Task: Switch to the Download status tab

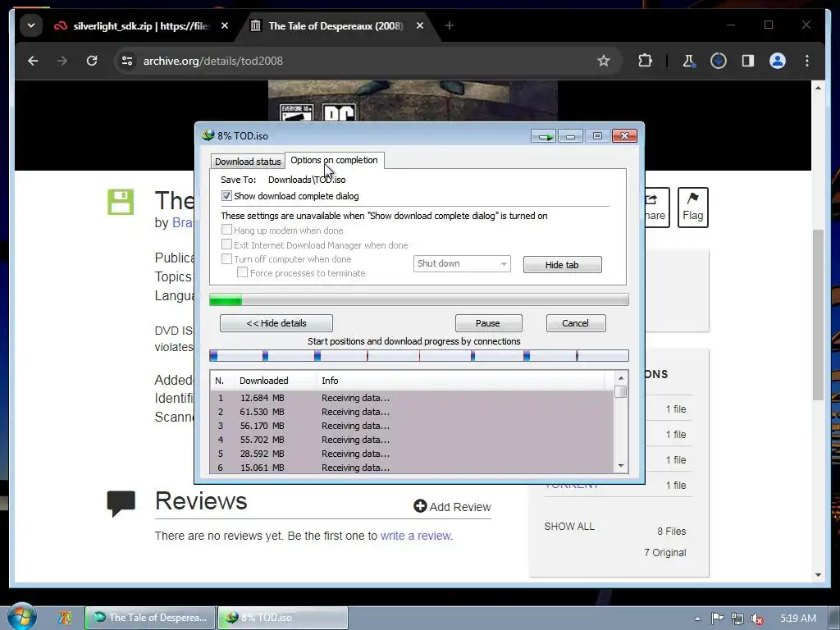Action: 248,162
